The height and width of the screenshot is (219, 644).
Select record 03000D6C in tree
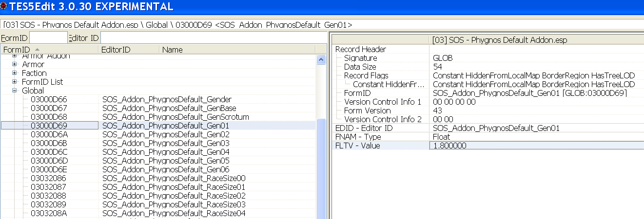pos(49,152)
